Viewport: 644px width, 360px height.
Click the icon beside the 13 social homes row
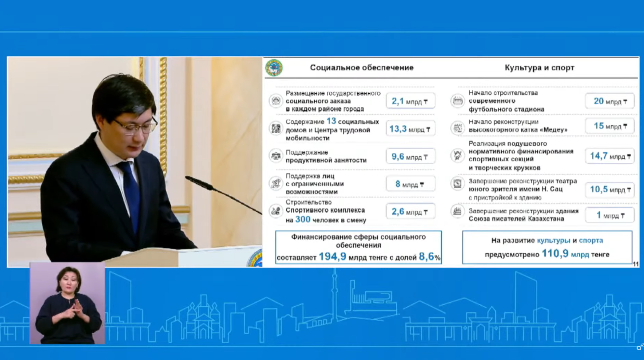tap(276, 128)
